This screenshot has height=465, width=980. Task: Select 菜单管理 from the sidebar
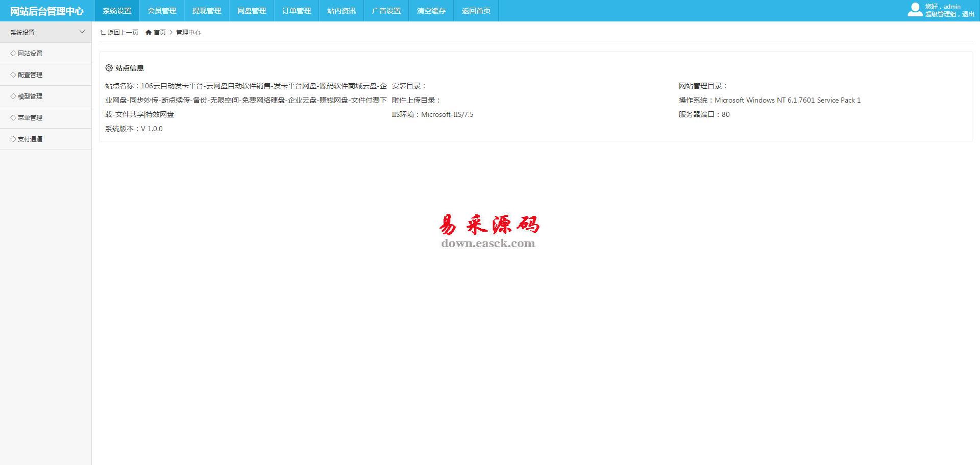(30, 118)
